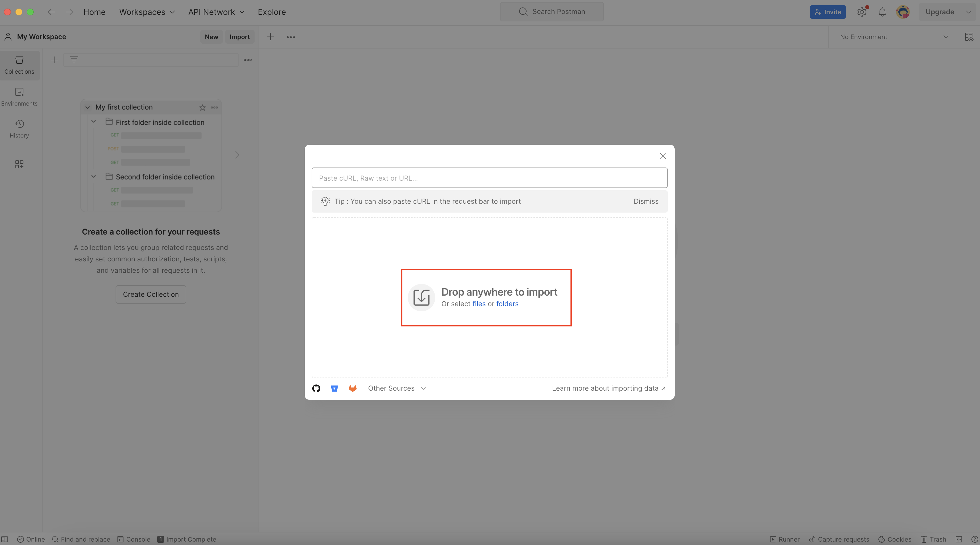Image resolution: width=980 pixels, height=545 pixels.
Task: Click the Create Collection button
Action: tap(151, 294)
